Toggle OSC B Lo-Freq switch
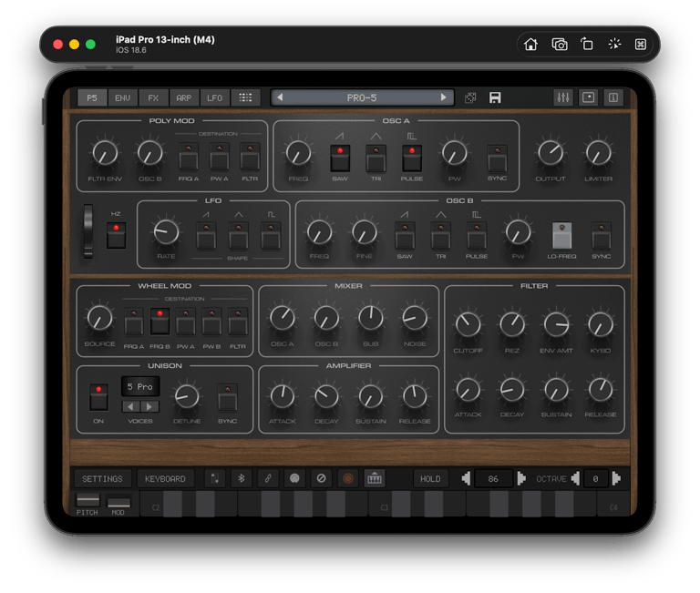The height and width of the screenshot is (593, 700). 562,235
